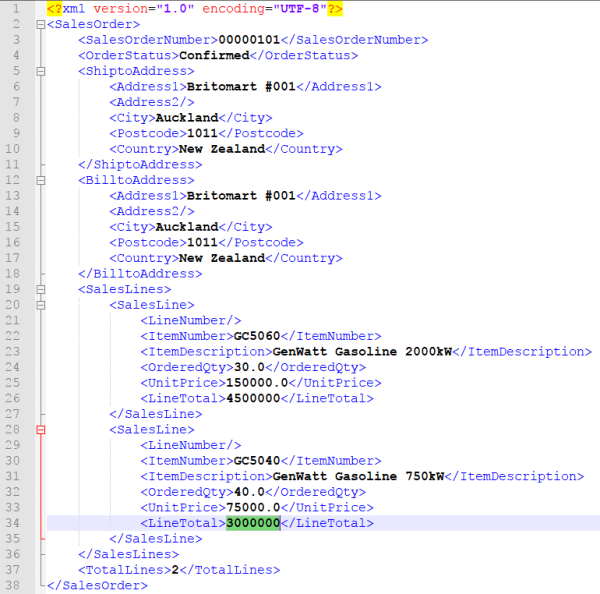Collapse the SalesLines fold marker
The image size is (600, 594).
pos(39,289)
